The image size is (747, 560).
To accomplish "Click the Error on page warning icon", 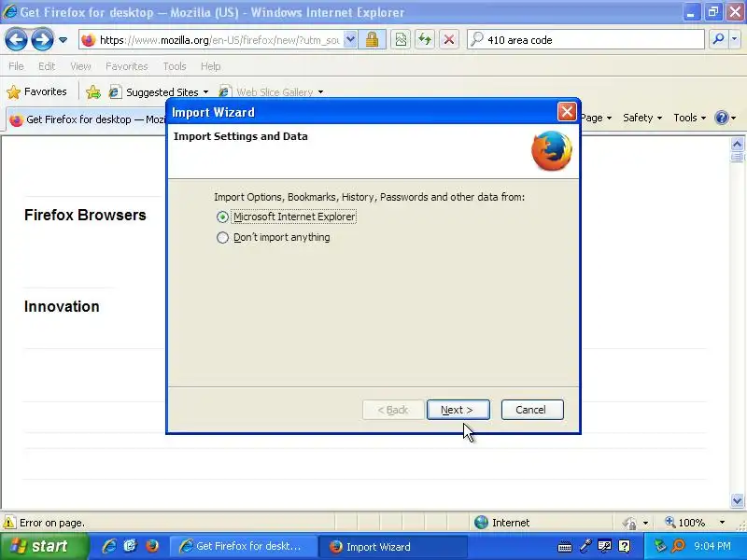I will [x=9, y=523].
